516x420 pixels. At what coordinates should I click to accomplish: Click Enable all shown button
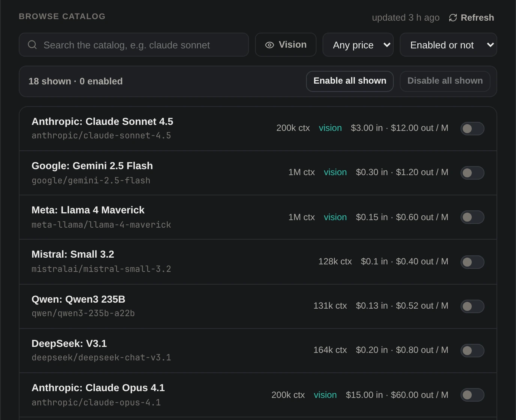(350, 81)
